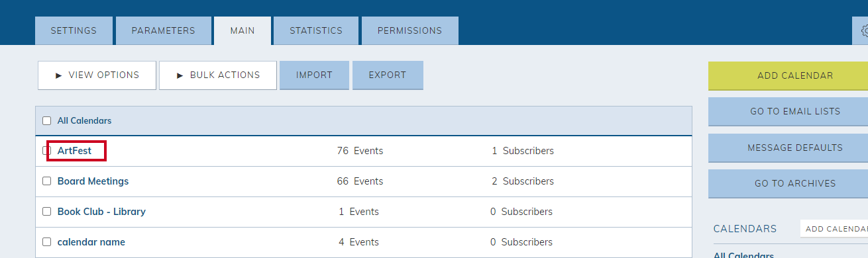Switch to the Settings tab
The width and height of the screenshot is (868, 258).
point(74,30)
